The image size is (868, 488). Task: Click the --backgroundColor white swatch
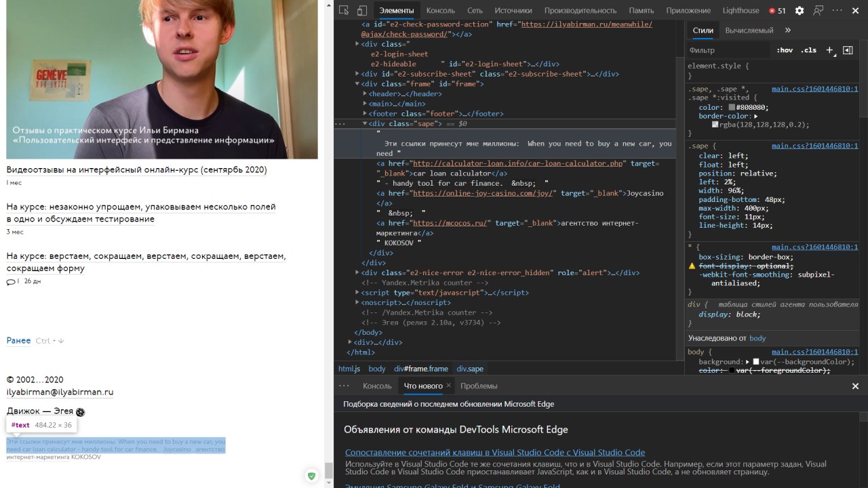pos(756,362)
